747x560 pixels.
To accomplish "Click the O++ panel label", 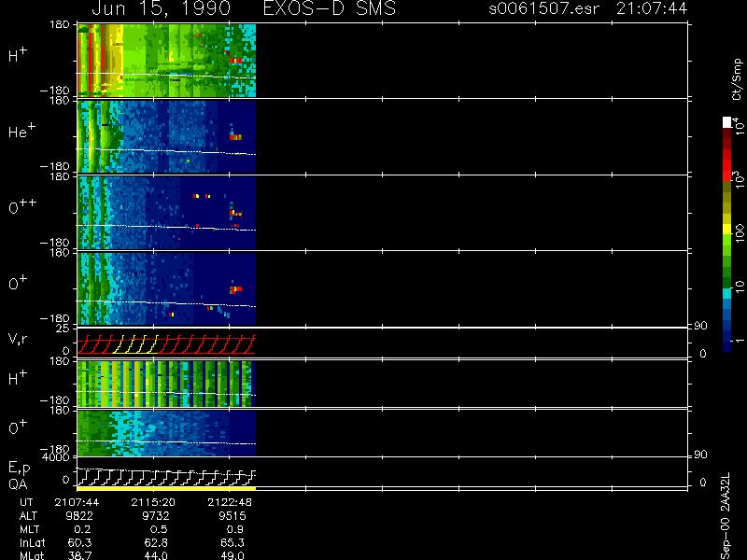I will [x=22, y=206].
